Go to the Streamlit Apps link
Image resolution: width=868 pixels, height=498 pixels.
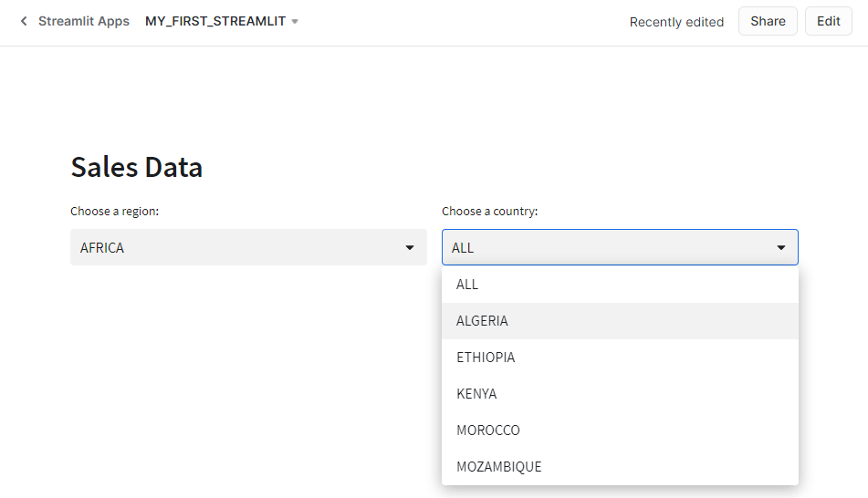pyautogui.click(x=84, y=21)
